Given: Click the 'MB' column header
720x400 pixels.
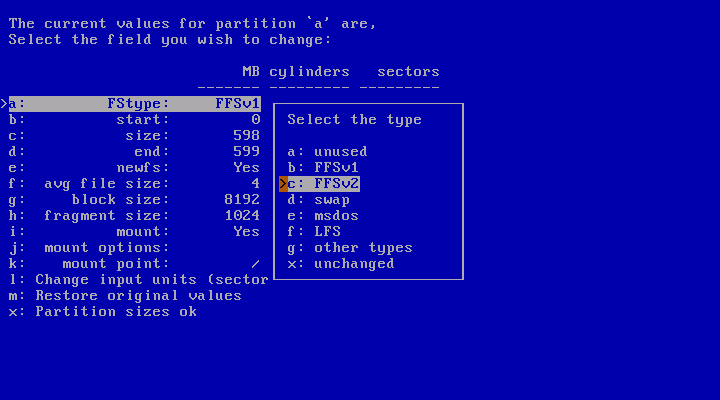Looking at the screenshot, I should tap(251, 72).
